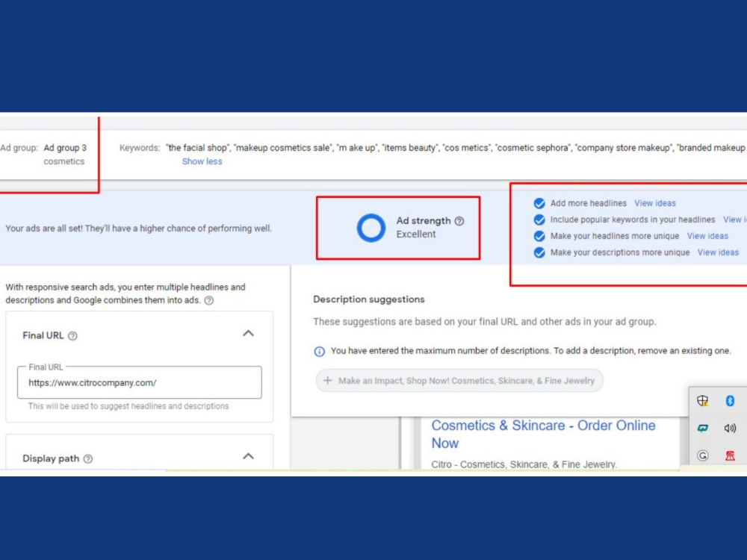Open View ideas for more unique headlines
This screenshot has height=560, width=747.
[x=707, y=236]
